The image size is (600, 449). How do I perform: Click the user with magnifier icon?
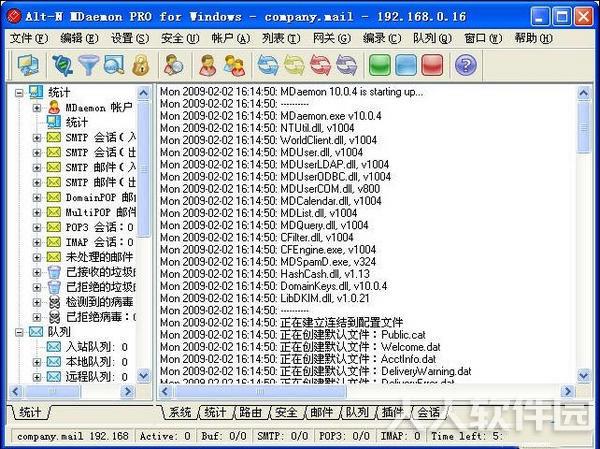point(173,65)
